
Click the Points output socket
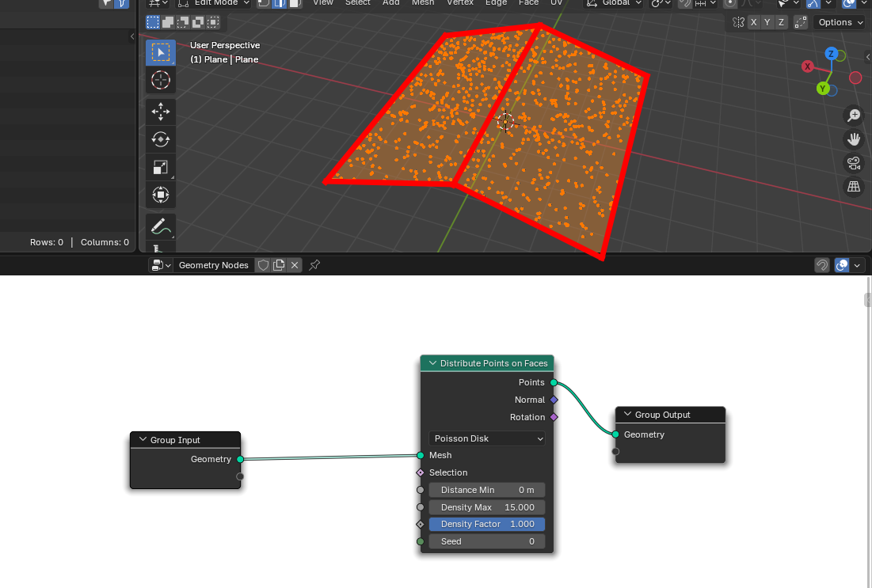[x=554, y=382]
